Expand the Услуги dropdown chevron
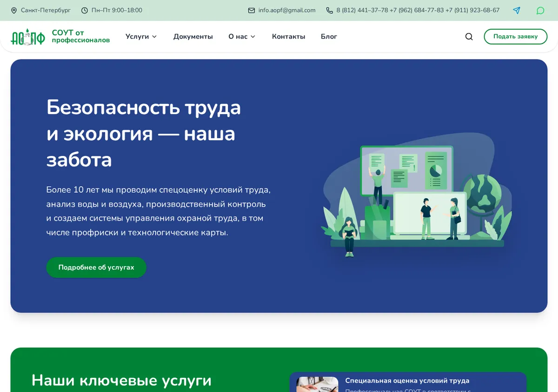This screenshot has height=392, width=558. [x=154, y=37]
